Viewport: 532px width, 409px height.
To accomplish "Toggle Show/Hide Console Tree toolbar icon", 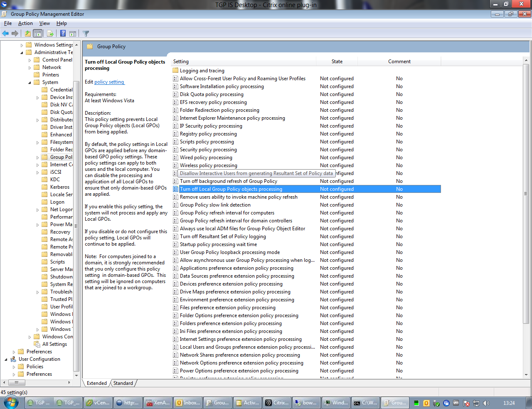I will tap(37, 34).
